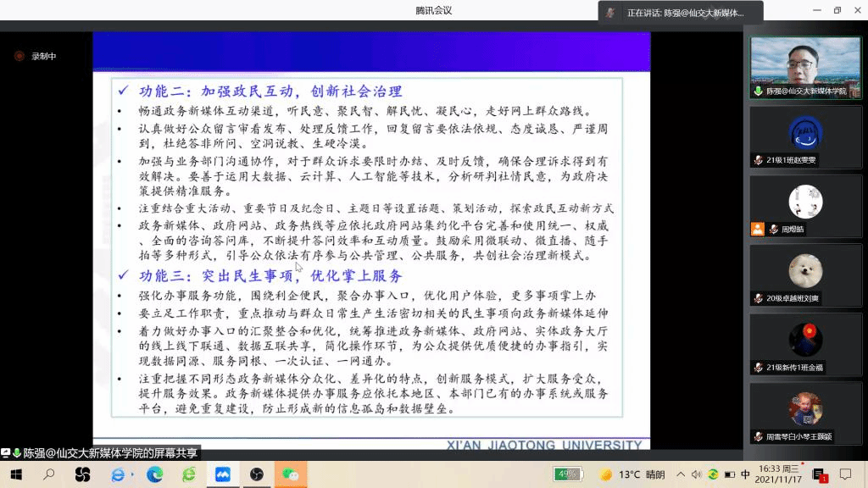The height and width of the screenshot is (488, 868).
Task: Click the Windows Start button
Action: 15,474
